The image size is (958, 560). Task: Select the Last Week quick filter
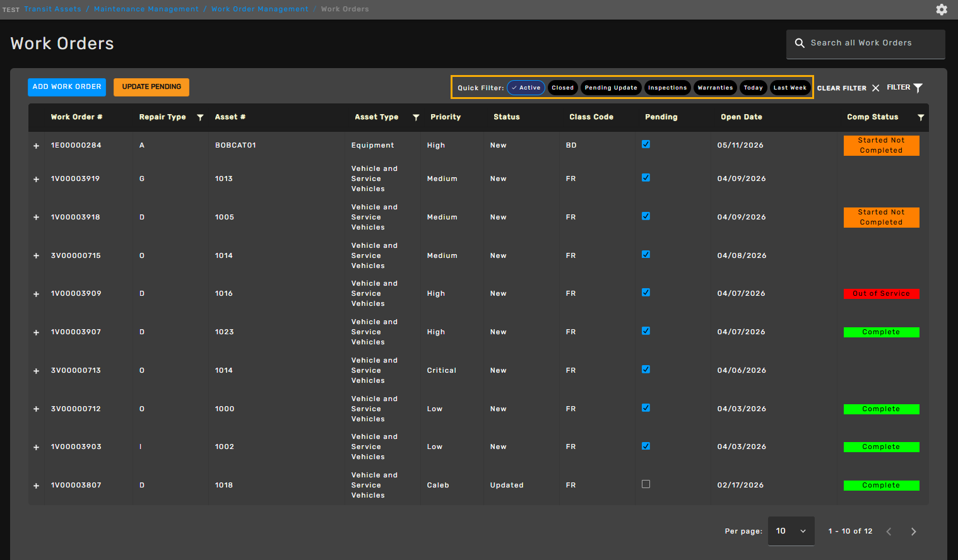coord(790,88)
